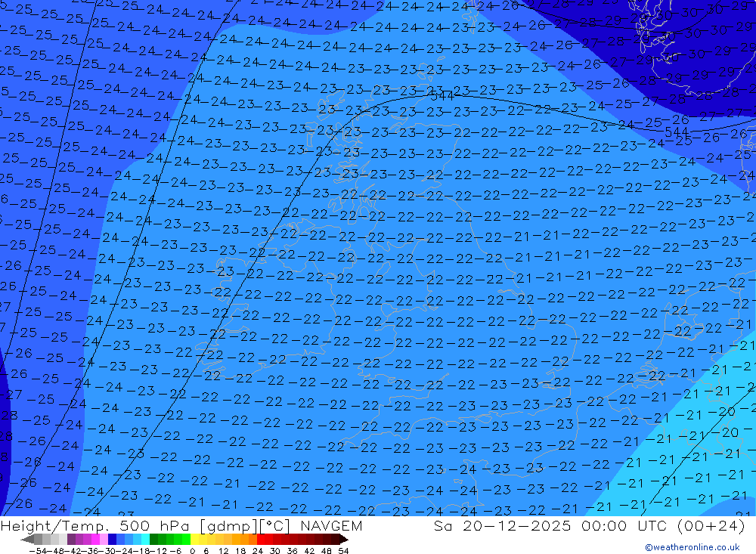This screenshot has width=756, height=554.
Task: Open the weatheronline.co.uk copyright link
Action: [692, 547]
